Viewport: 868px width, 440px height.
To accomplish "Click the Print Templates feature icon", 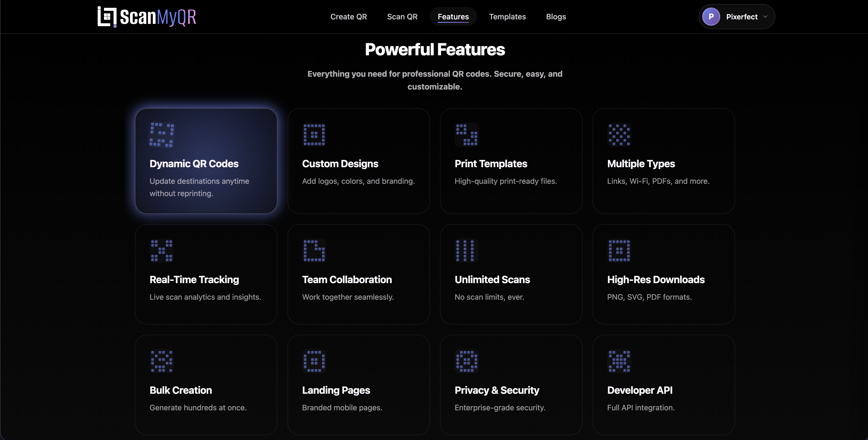I will [x=467, y=135].
